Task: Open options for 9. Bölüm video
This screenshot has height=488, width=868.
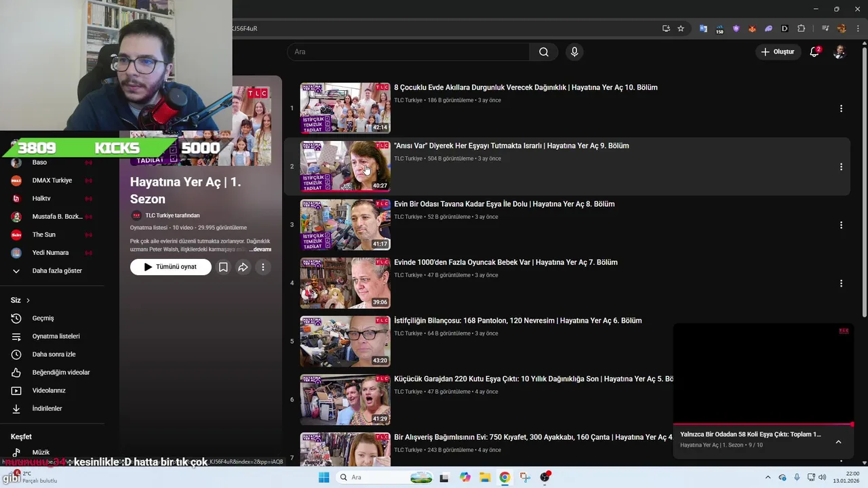Action: pyautogui.click(x=841, y=167)
